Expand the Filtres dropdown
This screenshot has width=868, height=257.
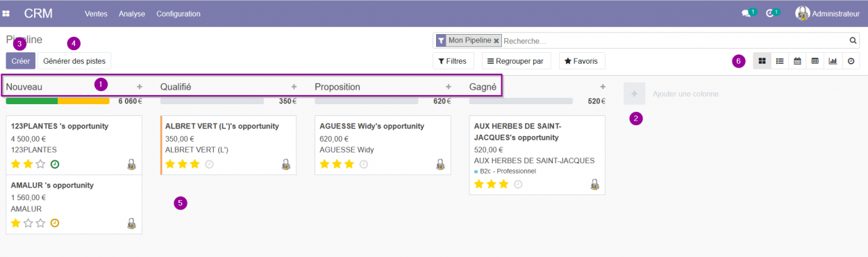453,61
